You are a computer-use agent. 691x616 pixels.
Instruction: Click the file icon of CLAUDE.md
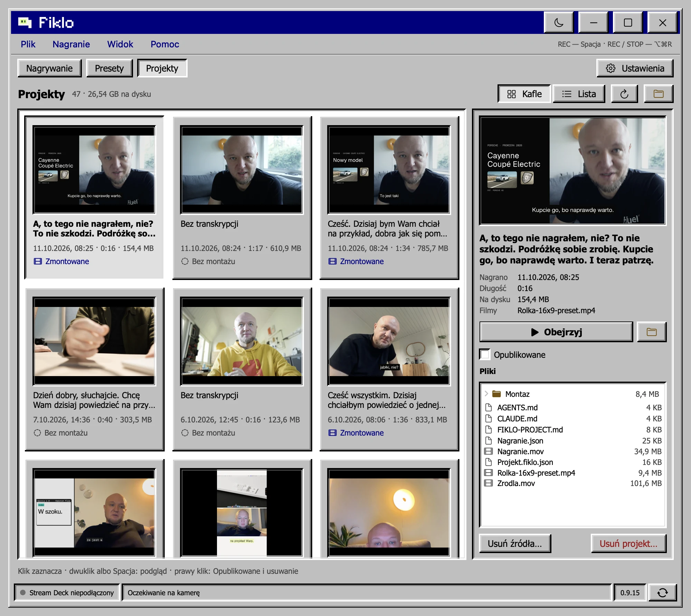(x=489, y=419)
